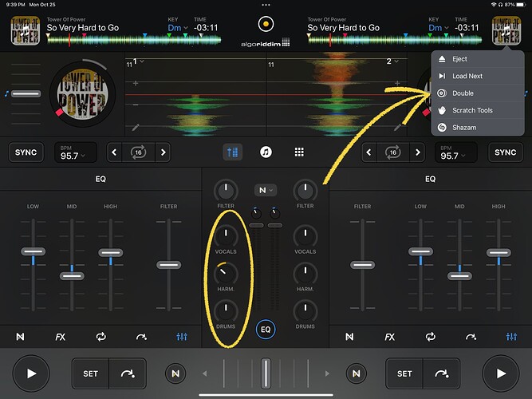Select Neural Mix tab on right deck
This screenshot has height=399, width=532.
tap(349, 337)
